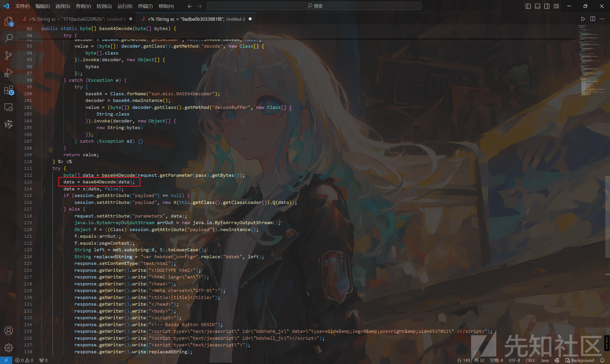Screen dimensions: 610x364
Task: Open Go to Line via 行 149, 列 32
Action: coord(470,360)
